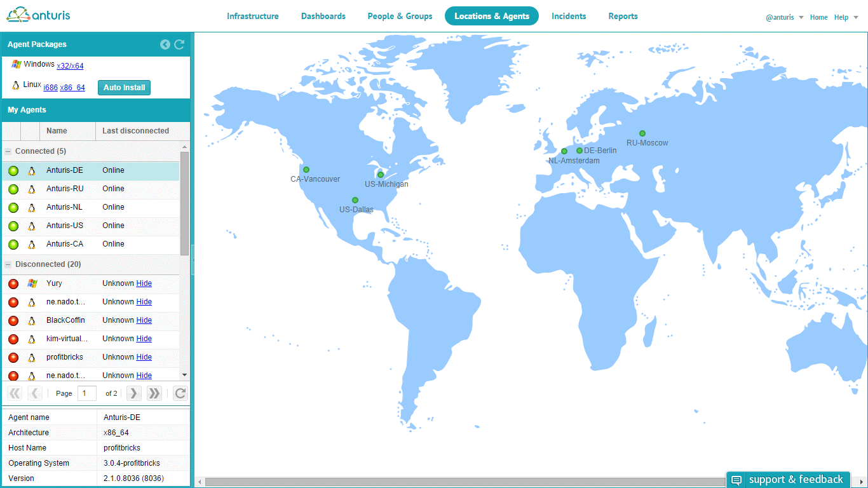Click the US-Dallas map marker
Viewport: 868px width, 488px height.
[355, 200]
